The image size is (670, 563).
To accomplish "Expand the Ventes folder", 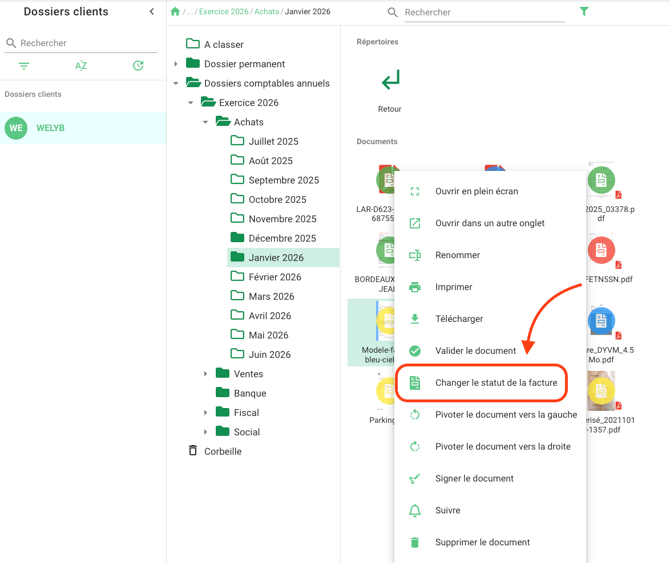I will (206, 374).
